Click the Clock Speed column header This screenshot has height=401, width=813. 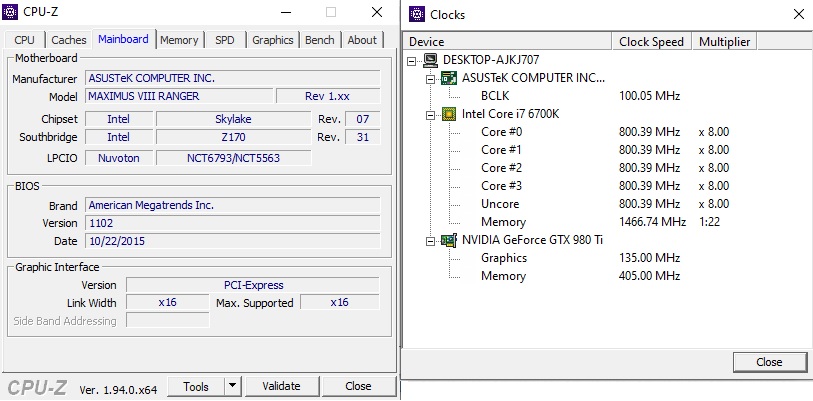[x=652, y=42]
